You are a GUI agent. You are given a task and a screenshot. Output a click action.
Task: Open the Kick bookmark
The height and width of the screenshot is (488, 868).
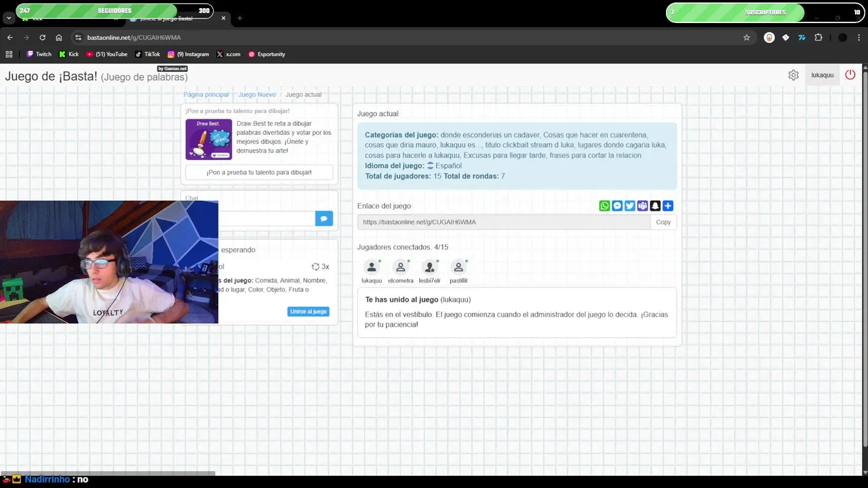[69, 54]
